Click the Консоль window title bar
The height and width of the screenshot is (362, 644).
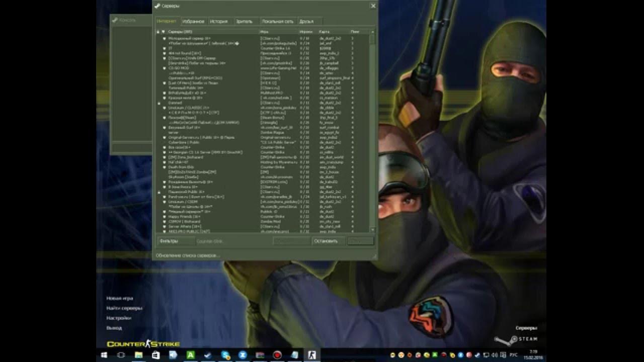pyautogui.click(x=131, y=20)
